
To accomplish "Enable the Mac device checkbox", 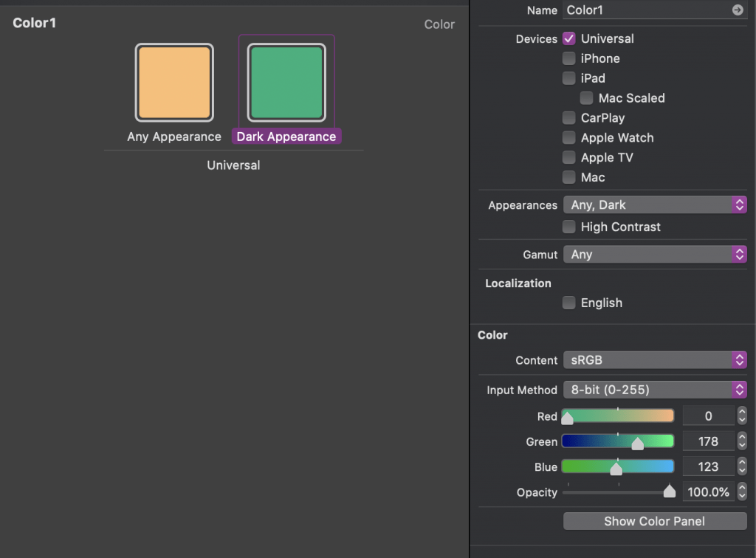I will click(569, 177).
